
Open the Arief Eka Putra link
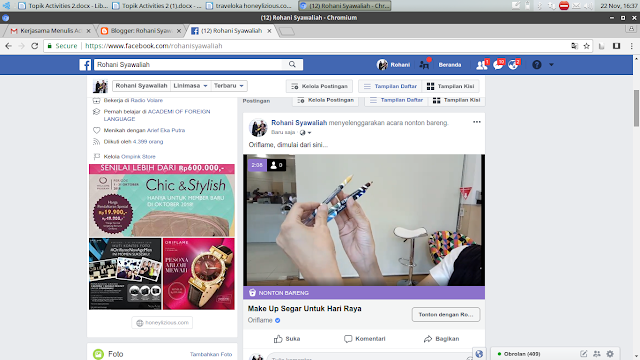[166, 130]
